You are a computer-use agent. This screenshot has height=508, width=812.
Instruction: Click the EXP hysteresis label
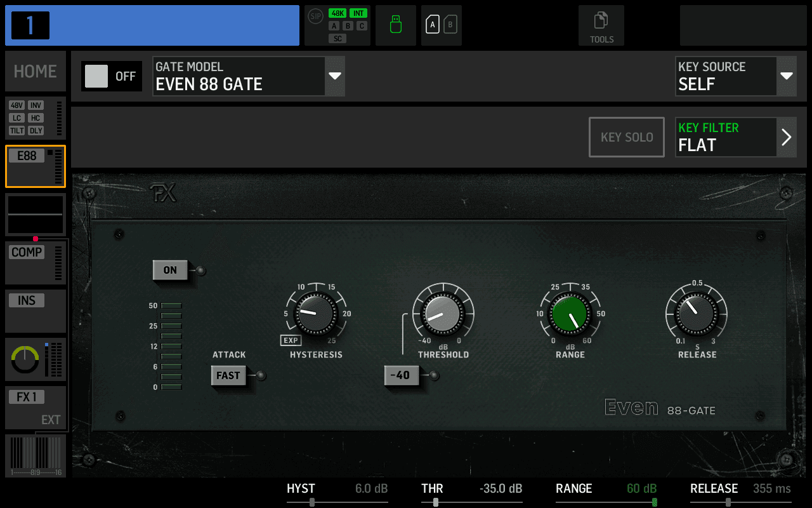pos(291,340)
